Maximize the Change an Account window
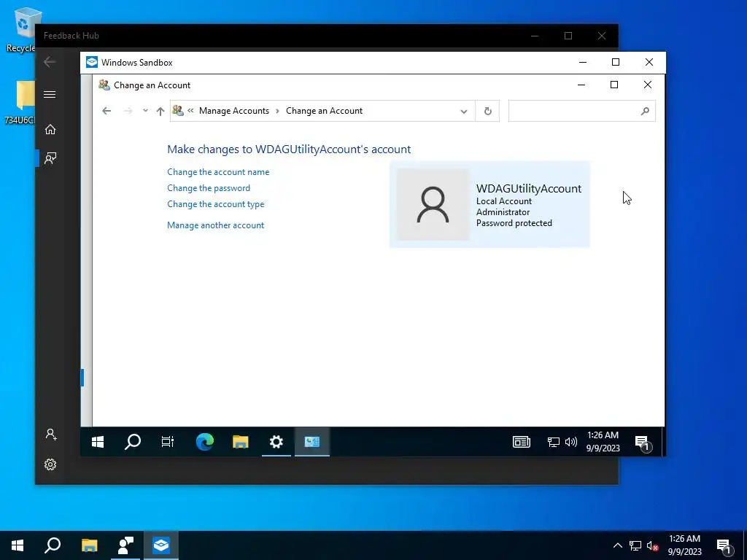The image size is (747, 560). [x=614, y=85]
